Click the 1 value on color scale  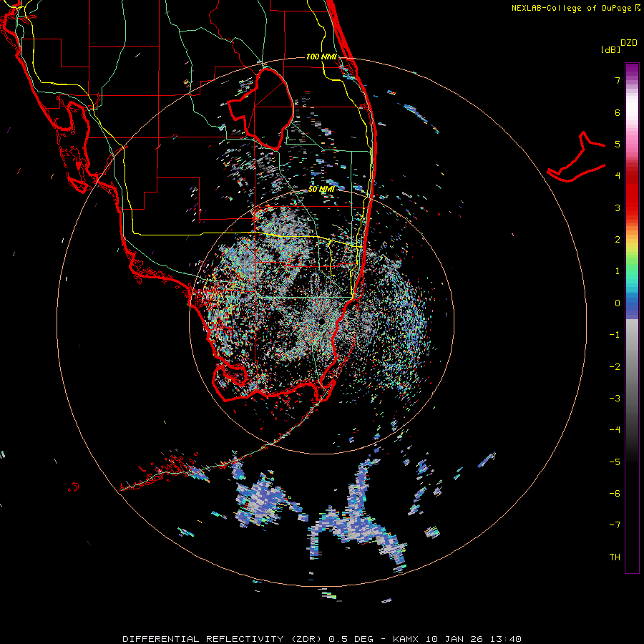pyautogui.click(x=618, y=271)
